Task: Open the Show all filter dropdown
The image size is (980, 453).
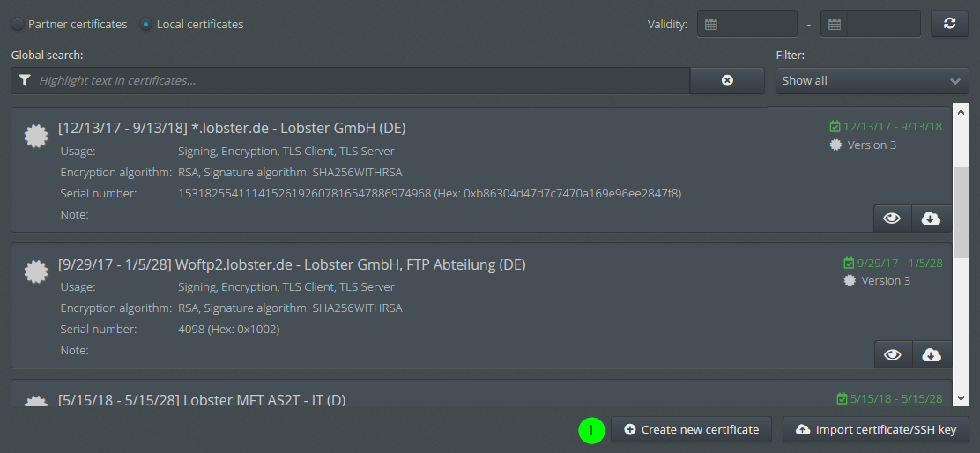Action: 872,80
